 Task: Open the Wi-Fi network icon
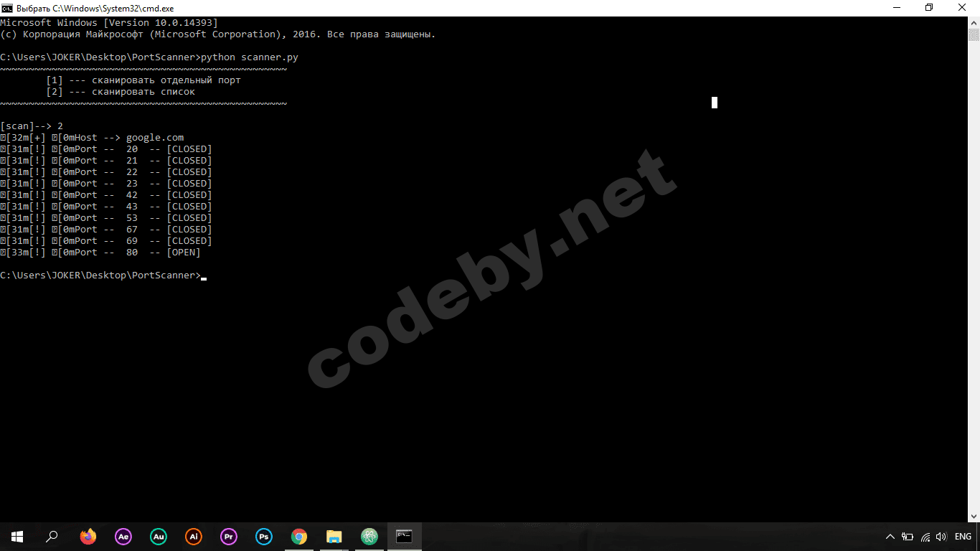point(925,537)
